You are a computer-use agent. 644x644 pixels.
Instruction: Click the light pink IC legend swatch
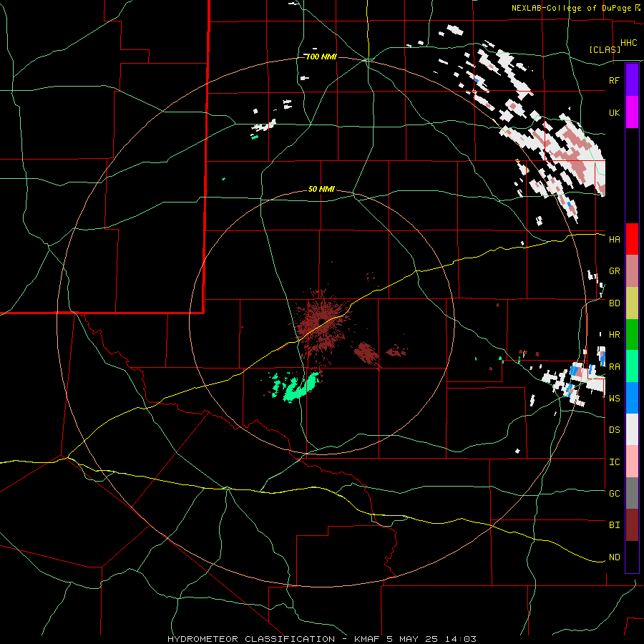632,462
